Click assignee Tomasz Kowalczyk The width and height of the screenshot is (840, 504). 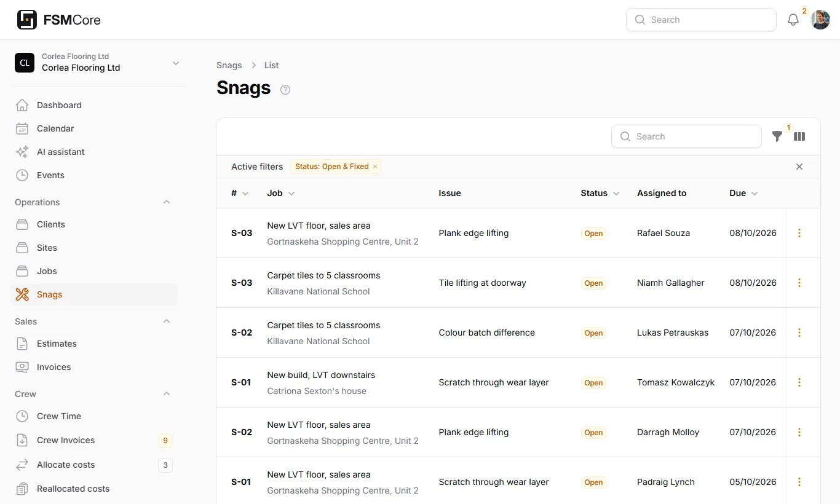[x=676, y=382]
